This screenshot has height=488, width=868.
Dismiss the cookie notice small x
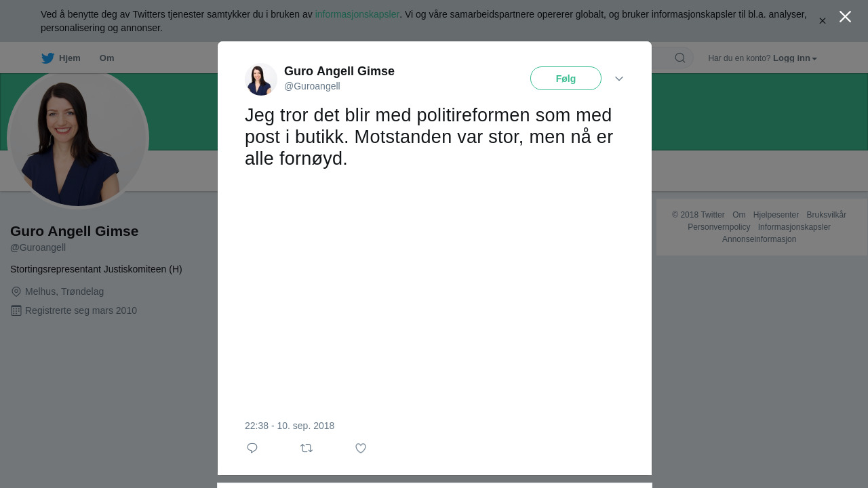tap(823, 21)
